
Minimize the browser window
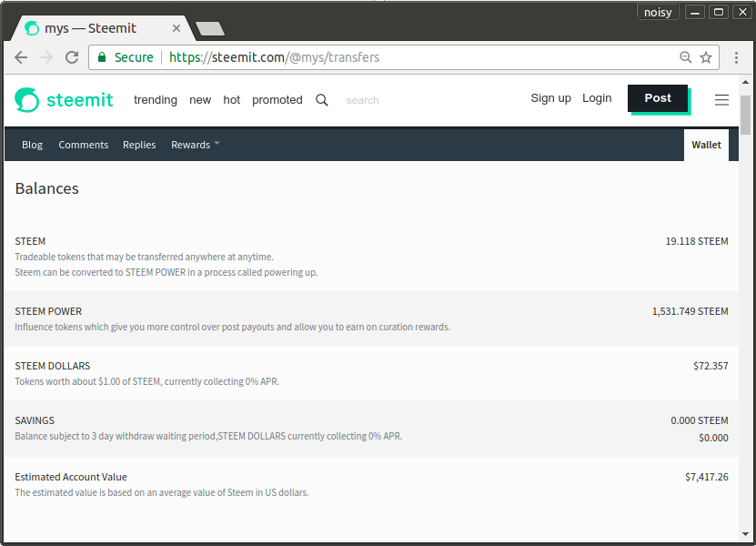pyautogui.click(x=695, y=12)
